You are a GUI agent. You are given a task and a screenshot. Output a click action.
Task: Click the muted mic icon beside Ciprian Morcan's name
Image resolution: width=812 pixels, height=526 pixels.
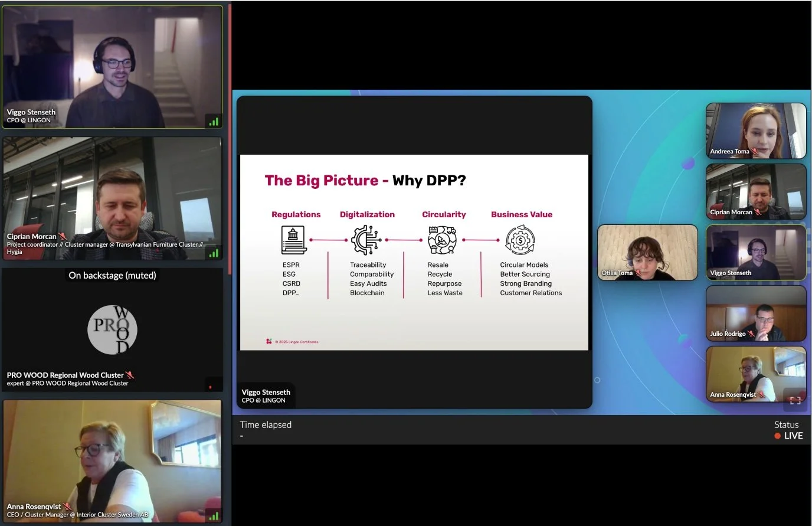pos(63,236)
